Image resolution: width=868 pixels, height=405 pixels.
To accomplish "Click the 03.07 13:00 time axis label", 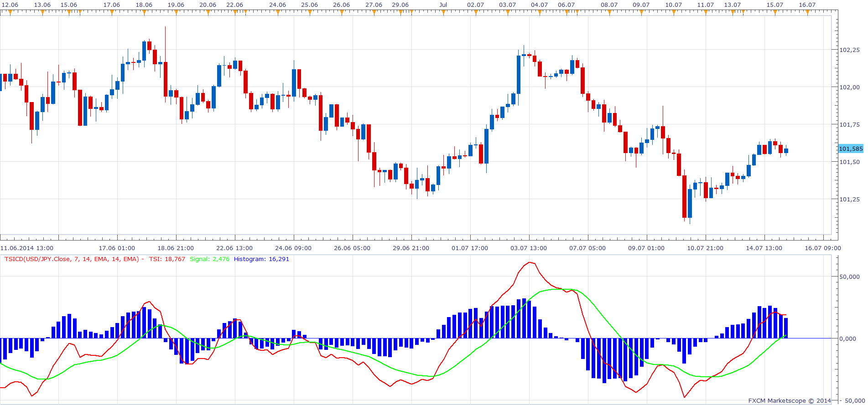I will point(529,248).
